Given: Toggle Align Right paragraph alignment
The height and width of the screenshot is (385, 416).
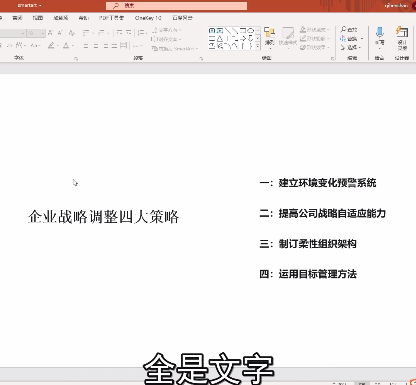Looking at the screenshot, I should (x=105, y=46).
